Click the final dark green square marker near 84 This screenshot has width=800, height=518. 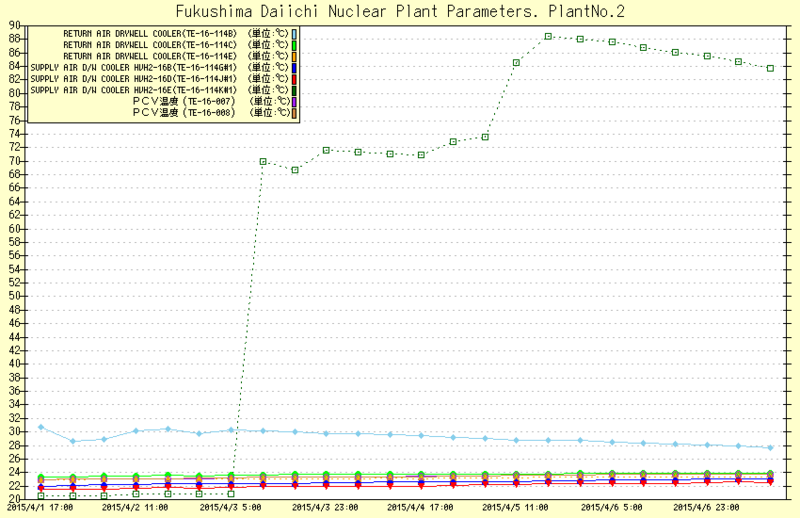pyautogui.click(x=770, y=68)
